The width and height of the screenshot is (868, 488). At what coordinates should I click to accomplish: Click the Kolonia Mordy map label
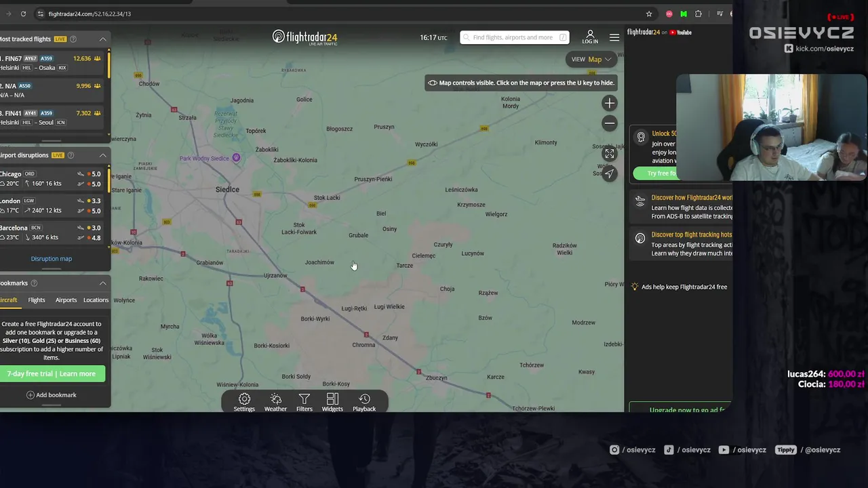(511, 102)
